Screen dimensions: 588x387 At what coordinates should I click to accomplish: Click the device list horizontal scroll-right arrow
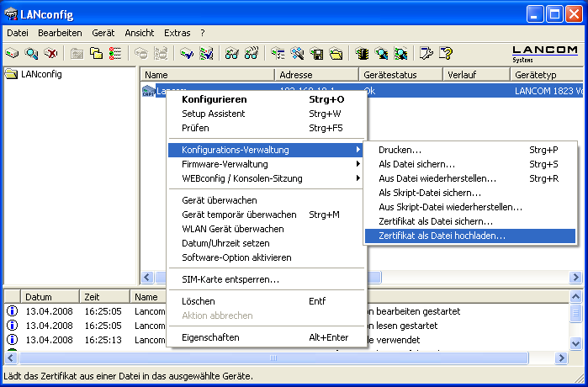(575, 278)
